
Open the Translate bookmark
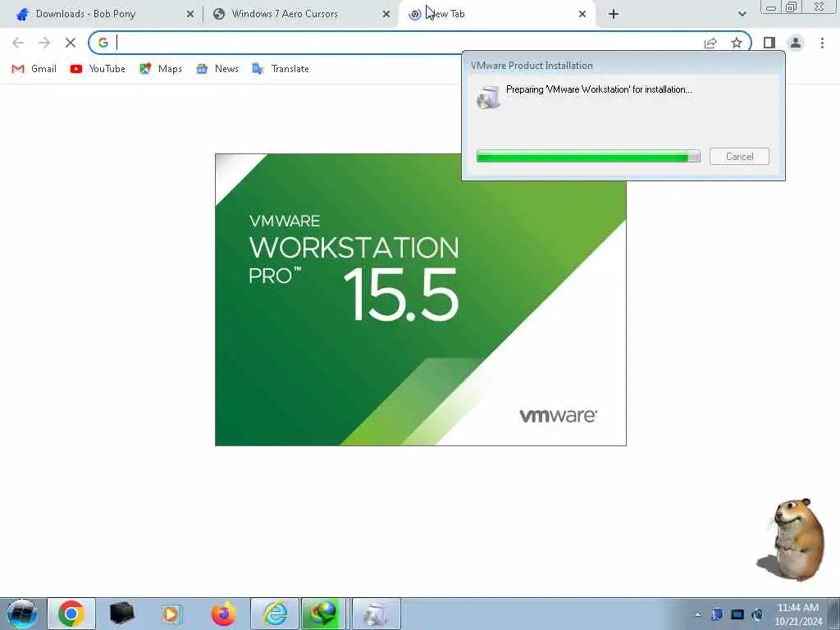point(281,69)
